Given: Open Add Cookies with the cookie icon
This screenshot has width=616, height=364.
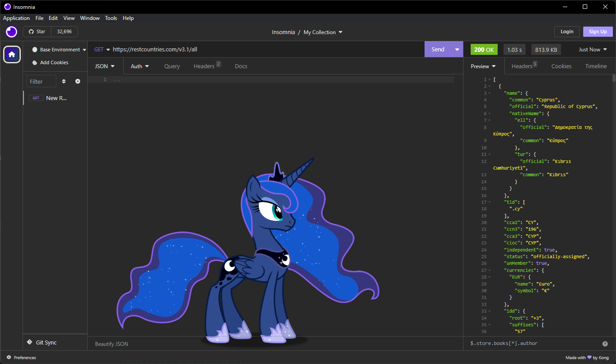Looking at the screenshot, I should tap(35, 62).
